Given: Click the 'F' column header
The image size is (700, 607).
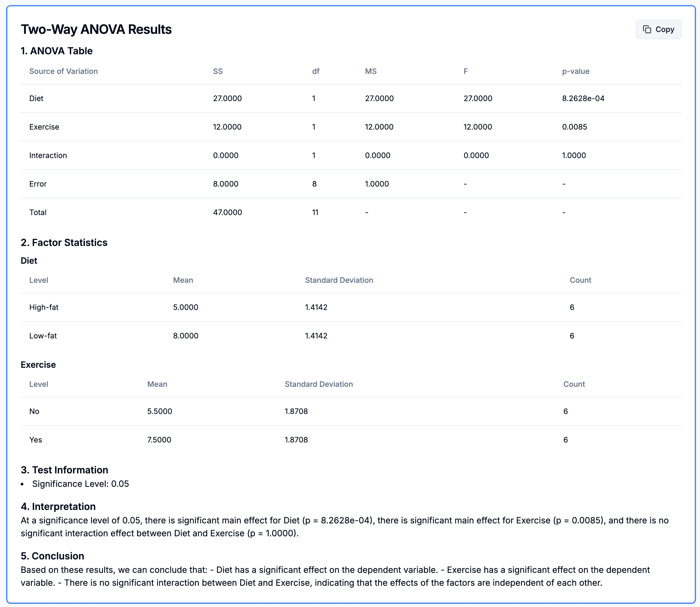Looking at the screenshot, I should (x=466, y=71).
